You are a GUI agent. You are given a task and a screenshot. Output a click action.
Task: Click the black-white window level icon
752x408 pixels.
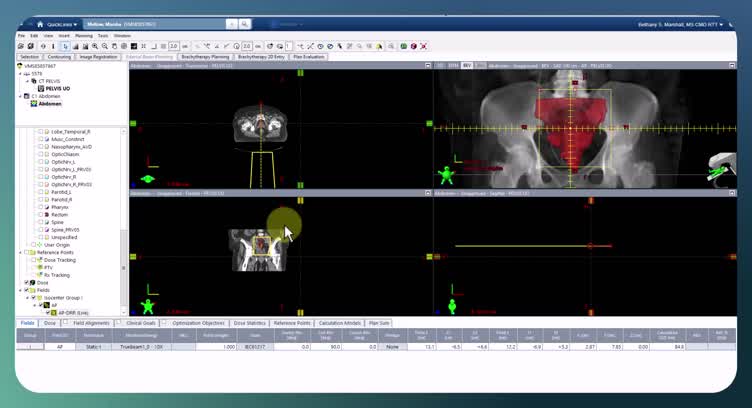click(134, 47)
